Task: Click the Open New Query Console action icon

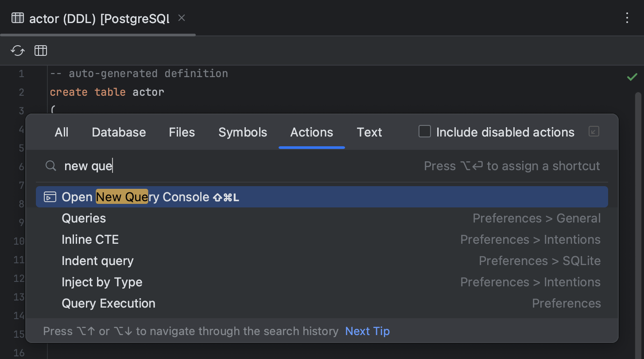Action: [x=50, y=197]
